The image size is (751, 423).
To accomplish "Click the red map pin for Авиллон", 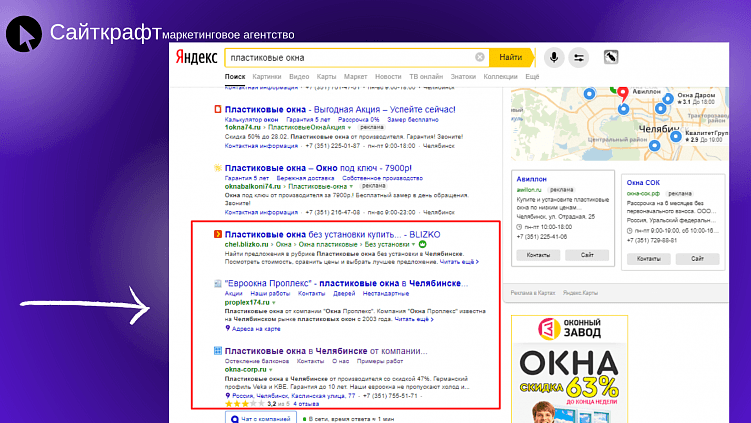I will [x=622, y=93].
